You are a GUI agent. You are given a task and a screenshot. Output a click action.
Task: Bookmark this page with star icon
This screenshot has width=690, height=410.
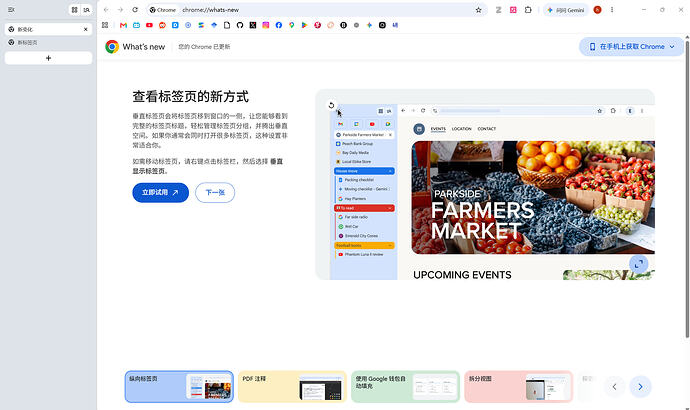click(478, 10)
